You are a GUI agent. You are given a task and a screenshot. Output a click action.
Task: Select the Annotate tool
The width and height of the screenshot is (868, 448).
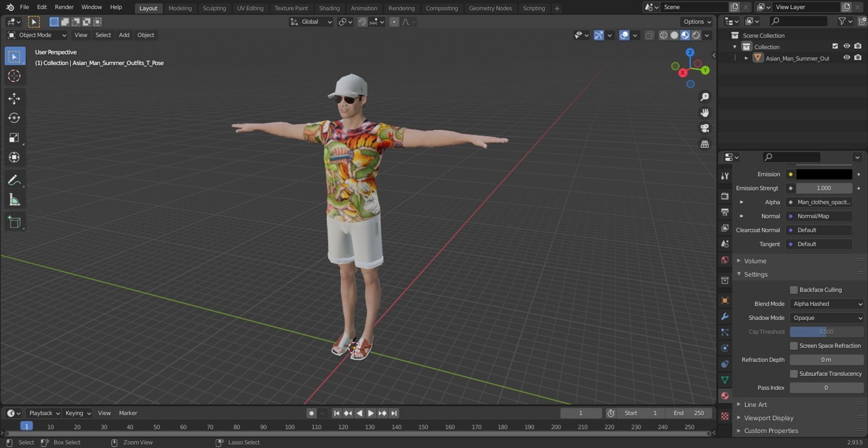[14, 180]
